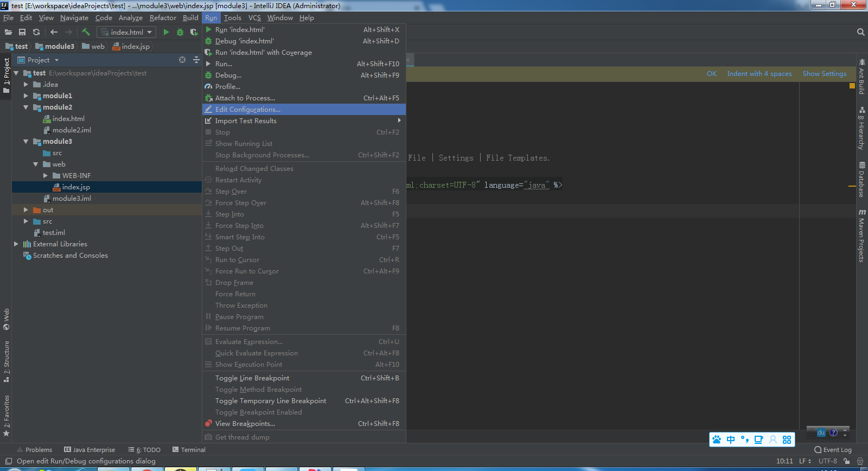Click the Forward navigation arrow
This screenshot has width=868, height=471.
68,32
